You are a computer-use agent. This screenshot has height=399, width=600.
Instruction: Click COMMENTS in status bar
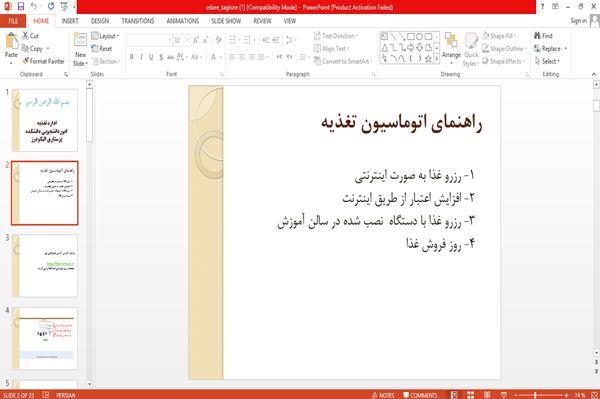point(420,395)
